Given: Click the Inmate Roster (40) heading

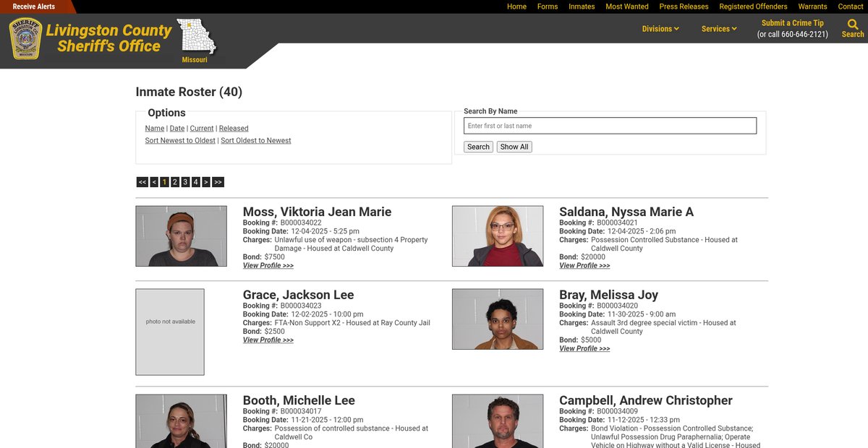Looking at the screenshot, I should (x=189, y=92).
